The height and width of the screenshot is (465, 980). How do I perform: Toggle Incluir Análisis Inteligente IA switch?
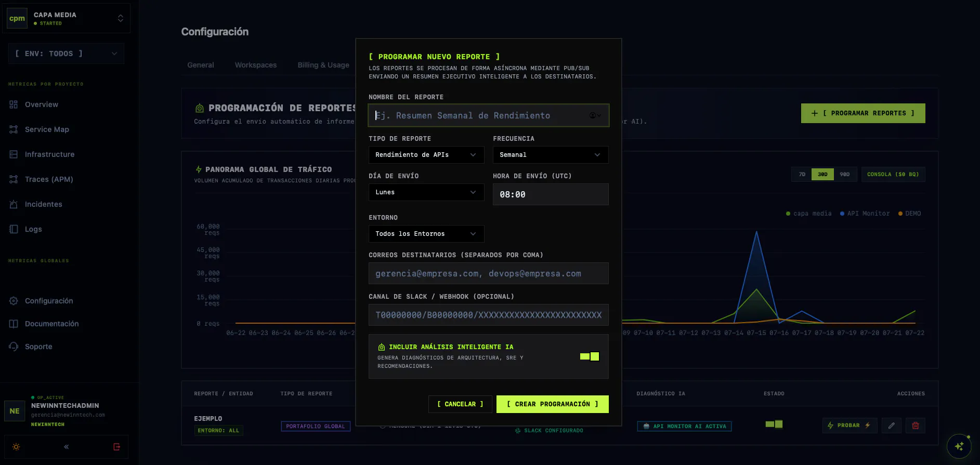pyautogui.click(x=590, y=356)
